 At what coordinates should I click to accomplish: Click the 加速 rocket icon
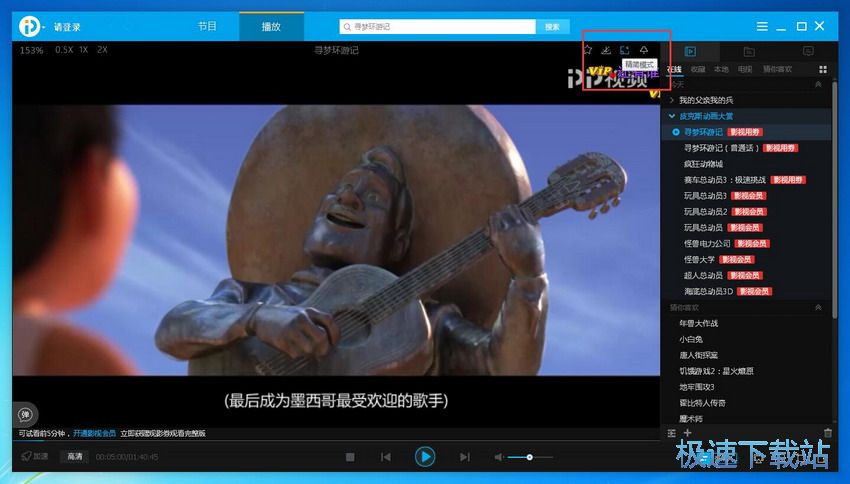click(x=34, y=456)
